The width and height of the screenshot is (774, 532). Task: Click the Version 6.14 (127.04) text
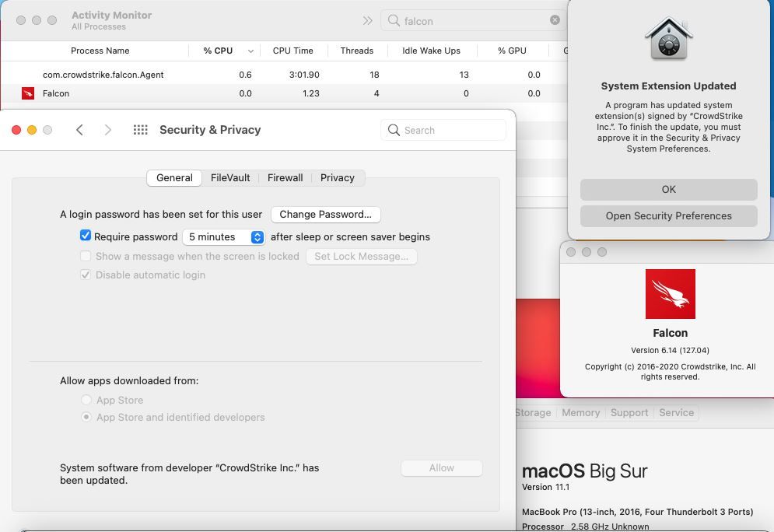[670, 351]
